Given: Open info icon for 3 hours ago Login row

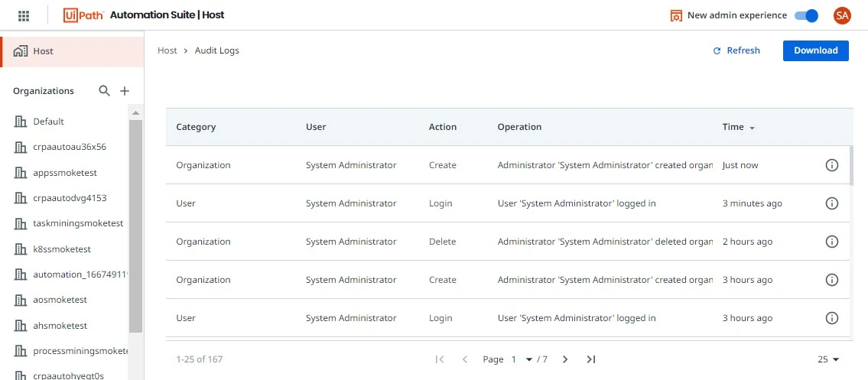Looking at the screenshot, I should point(831,317).
